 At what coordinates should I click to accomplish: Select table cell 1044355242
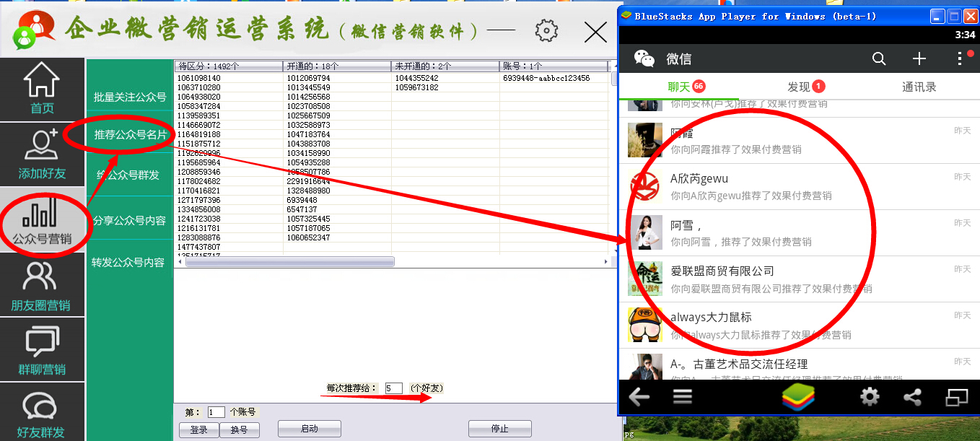click(x=445, y=78)
